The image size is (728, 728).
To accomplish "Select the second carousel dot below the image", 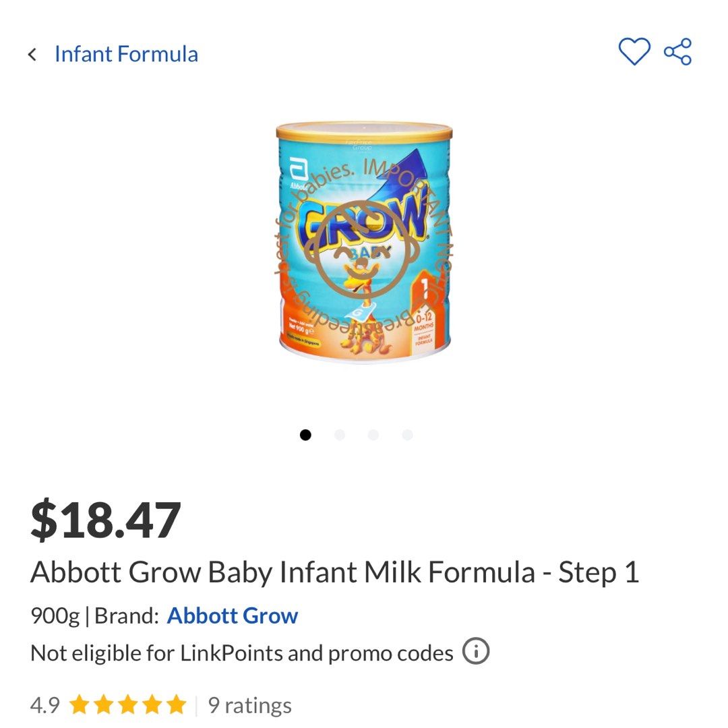I will click(x=340, y=435).
